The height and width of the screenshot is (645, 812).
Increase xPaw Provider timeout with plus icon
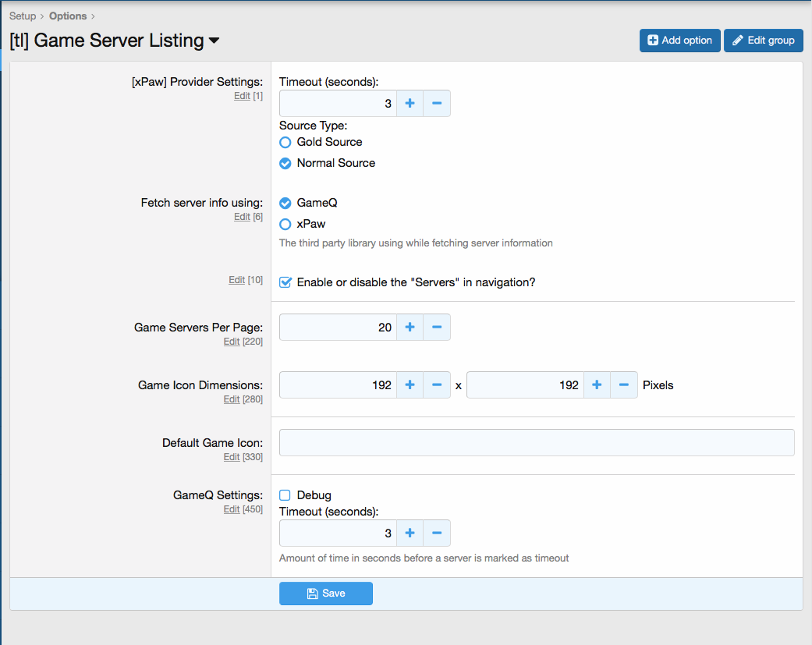point(410,104)
